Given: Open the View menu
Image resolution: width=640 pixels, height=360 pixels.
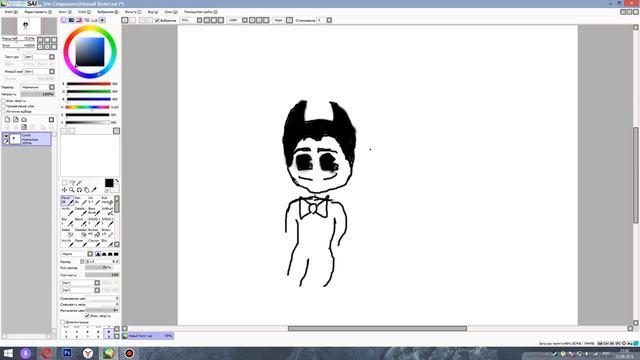Looking at the screenshot, I should [152, 12].
